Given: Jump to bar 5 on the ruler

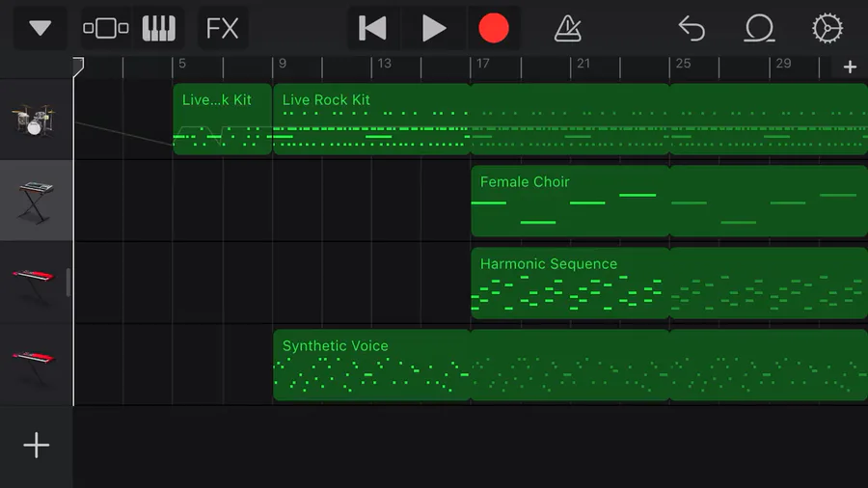Looking at the screenshot, I should pos(181,64).
